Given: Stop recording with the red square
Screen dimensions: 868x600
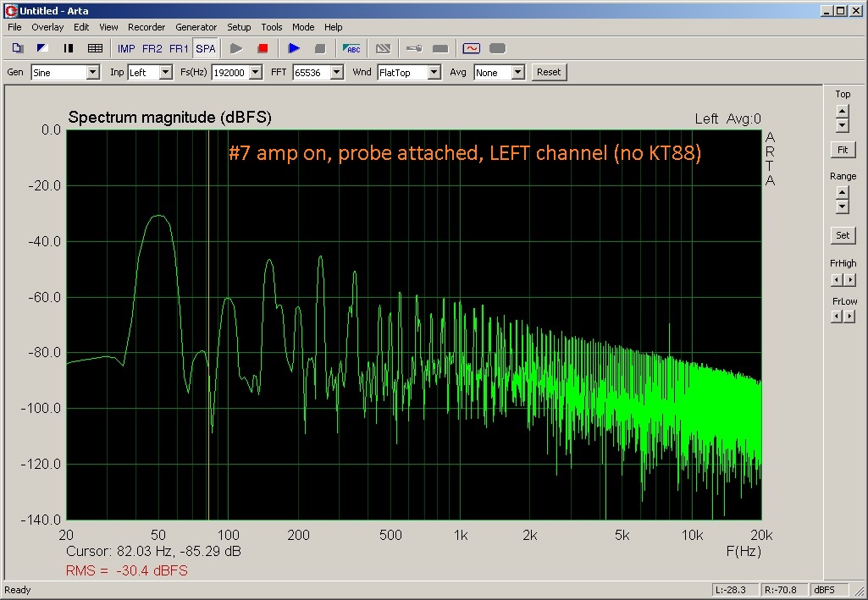Looking at the screenshot, I should click(263, 49).
